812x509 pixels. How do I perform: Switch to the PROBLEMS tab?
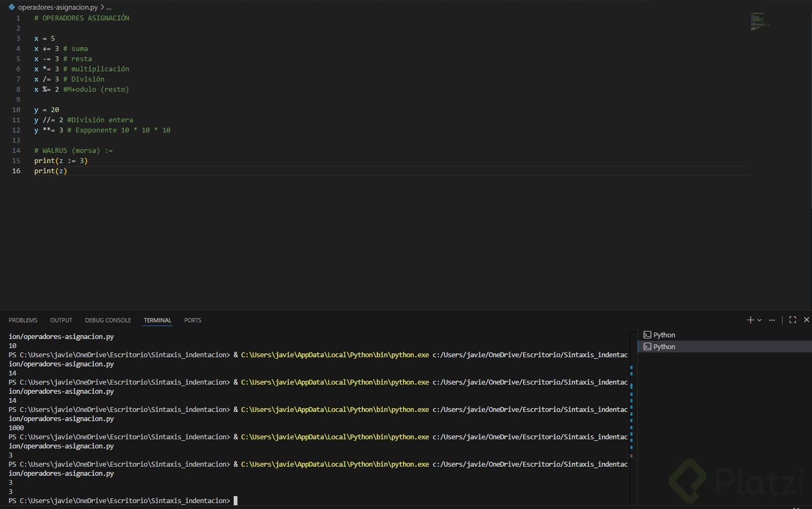pyautogui.click(x=23, y=320)
